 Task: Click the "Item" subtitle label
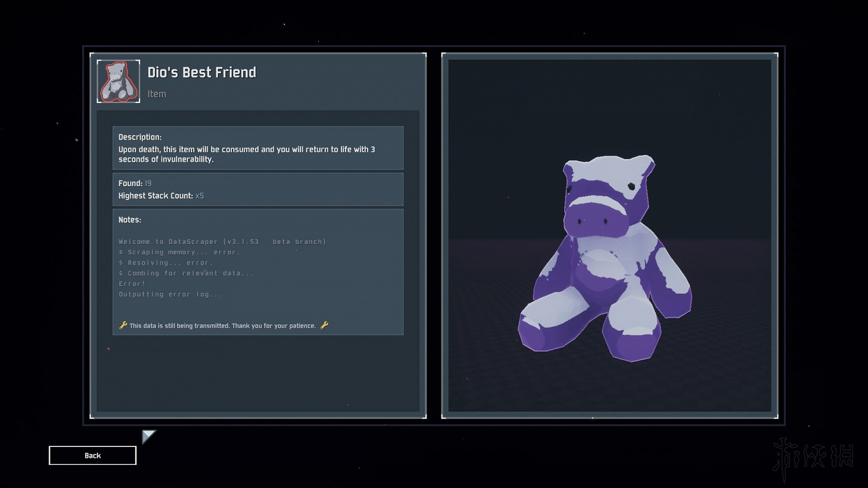coord(157,94)
